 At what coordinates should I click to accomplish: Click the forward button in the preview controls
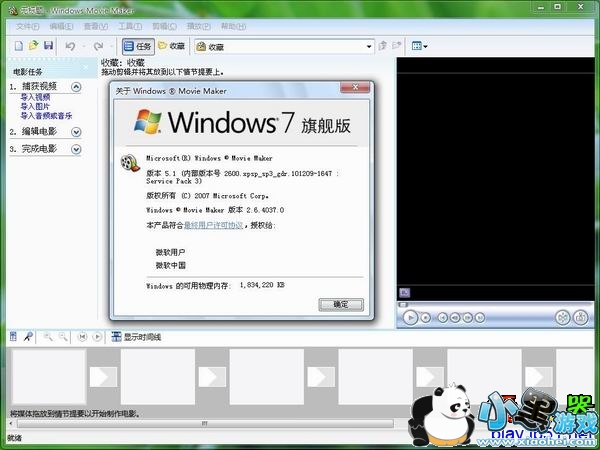point(479,318)
